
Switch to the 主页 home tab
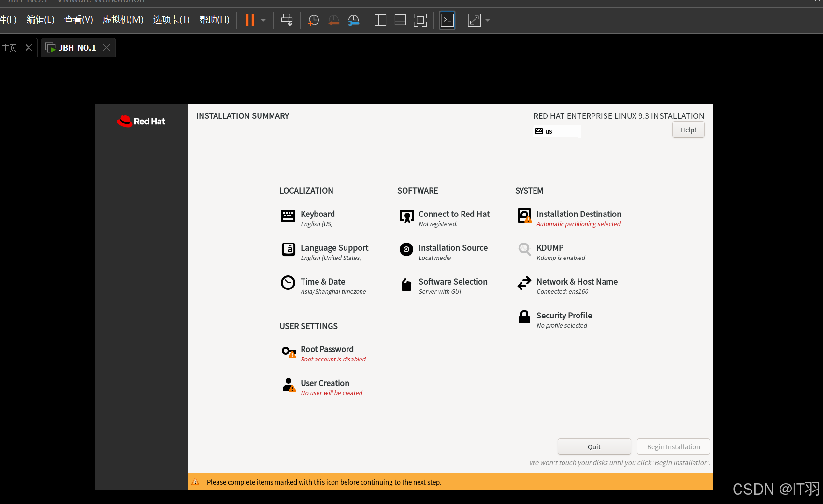point(9,48)
